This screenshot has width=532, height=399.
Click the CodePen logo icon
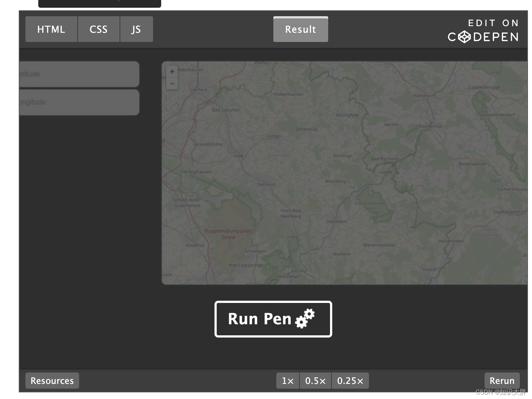click(x=464, y=37)
